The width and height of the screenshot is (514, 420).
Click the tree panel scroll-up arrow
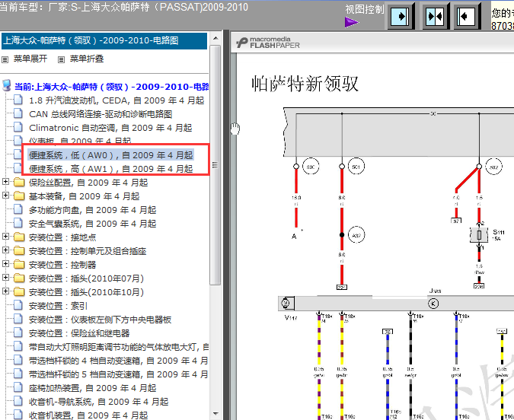[215, 38]
